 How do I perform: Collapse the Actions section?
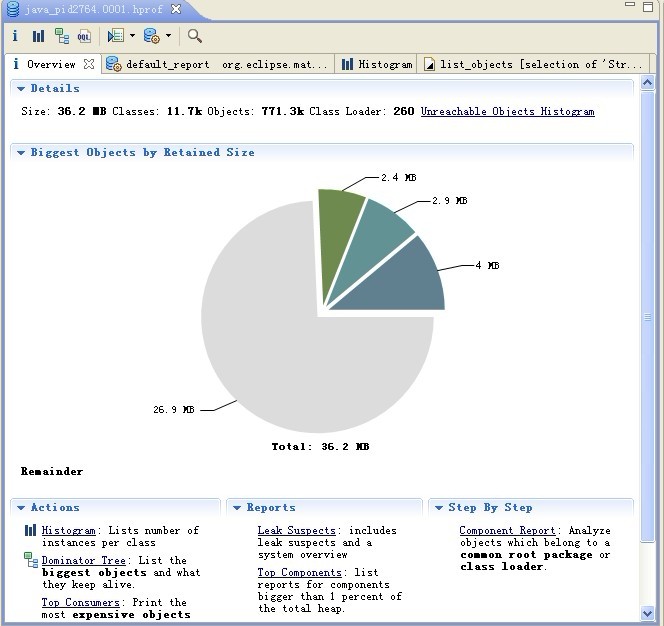[x=20, y=508]
